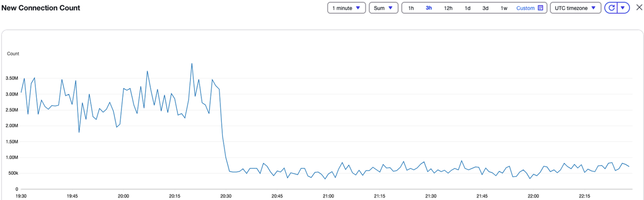This screenshot has width=644, height=200.
Task: Open the UTC timezone dropdown
Action: 575,8
